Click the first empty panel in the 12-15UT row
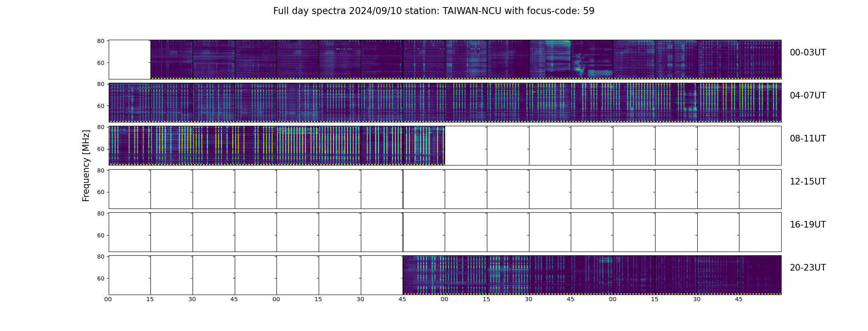The image size is (868, 331). click(130, 189)
